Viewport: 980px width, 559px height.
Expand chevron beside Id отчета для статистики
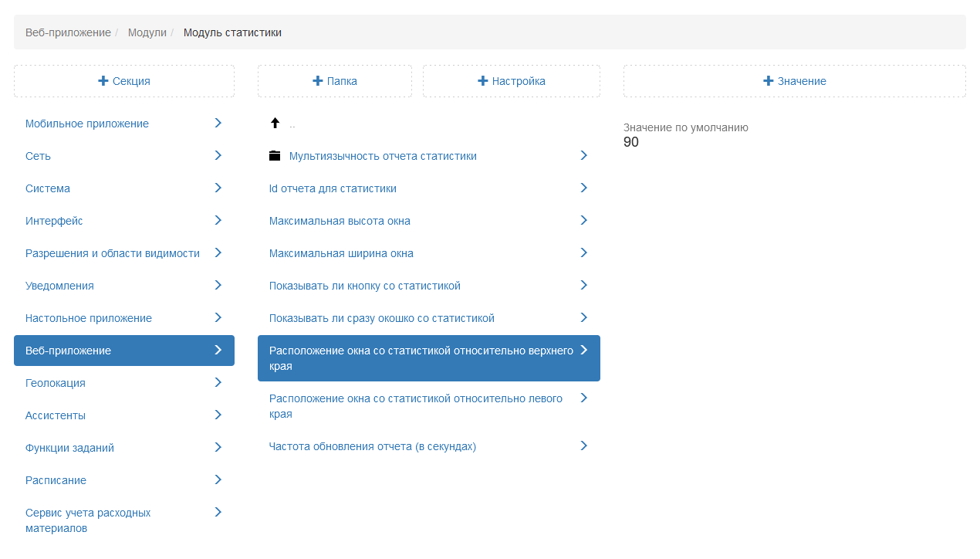pos(584,188)
